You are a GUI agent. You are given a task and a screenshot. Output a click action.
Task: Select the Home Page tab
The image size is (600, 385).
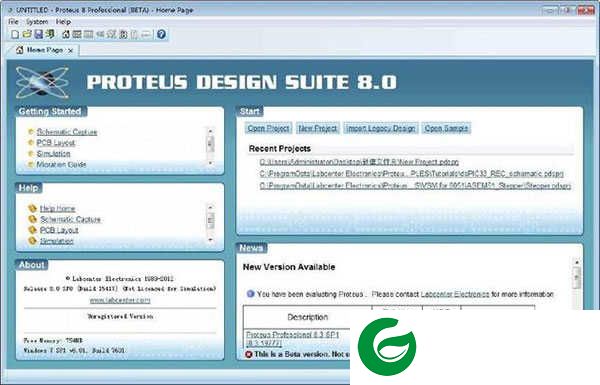44,50
